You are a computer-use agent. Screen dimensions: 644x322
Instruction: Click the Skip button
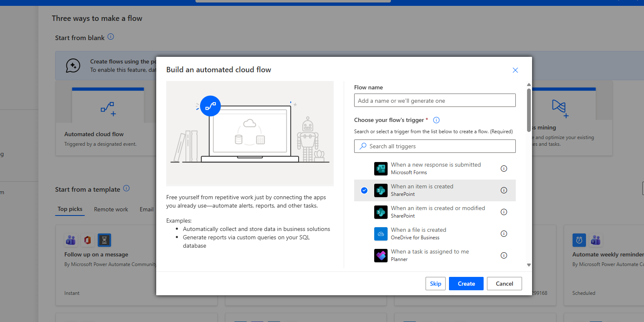point(436,284)
